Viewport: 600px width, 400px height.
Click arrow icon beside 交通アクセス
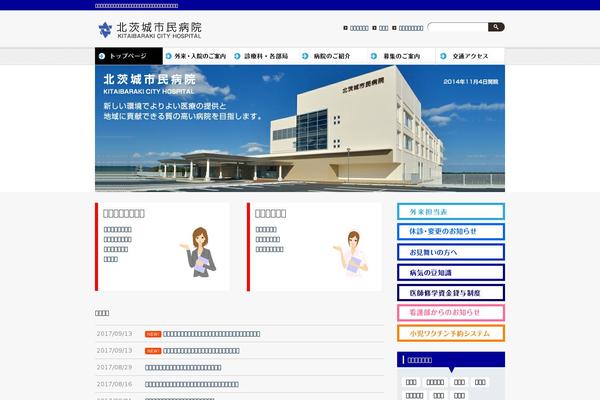tap(443, 56)
